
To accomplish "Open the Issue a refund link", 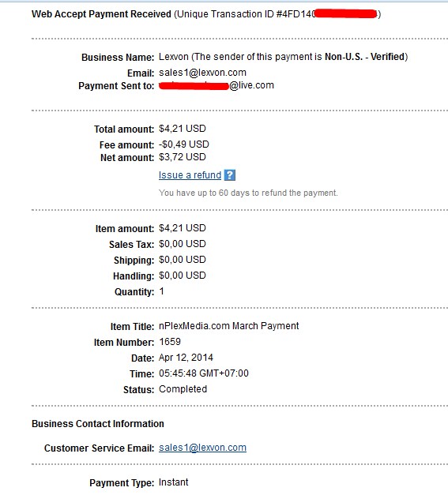I will [x=190, y=175].
